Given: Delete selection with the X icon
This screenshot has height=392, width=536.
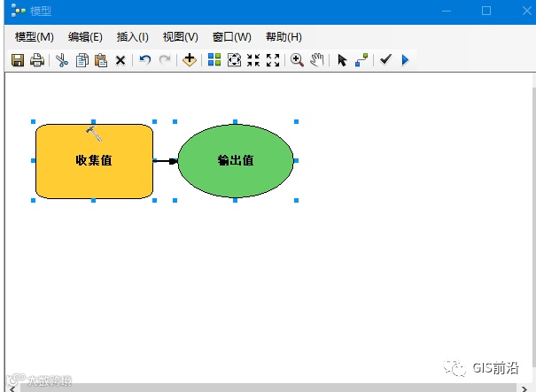Looking at the screenshot, I should pyautogui.click(x=120, y=60).
